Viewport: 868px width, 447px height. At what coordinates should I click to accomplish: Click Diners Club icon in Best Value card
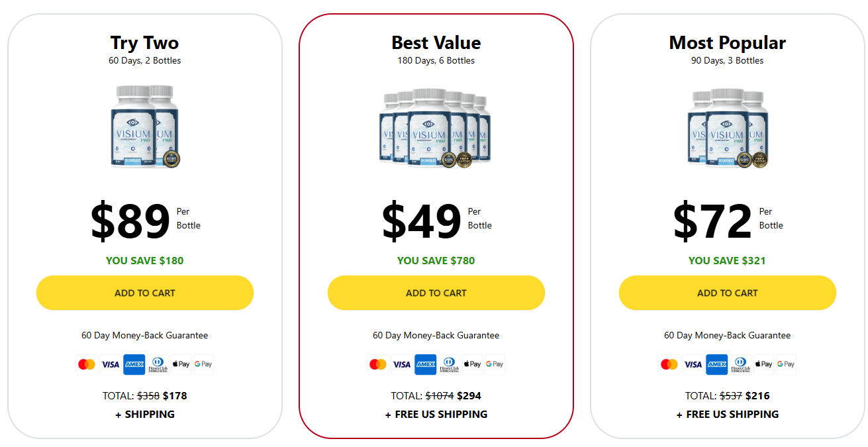[449, 364]
